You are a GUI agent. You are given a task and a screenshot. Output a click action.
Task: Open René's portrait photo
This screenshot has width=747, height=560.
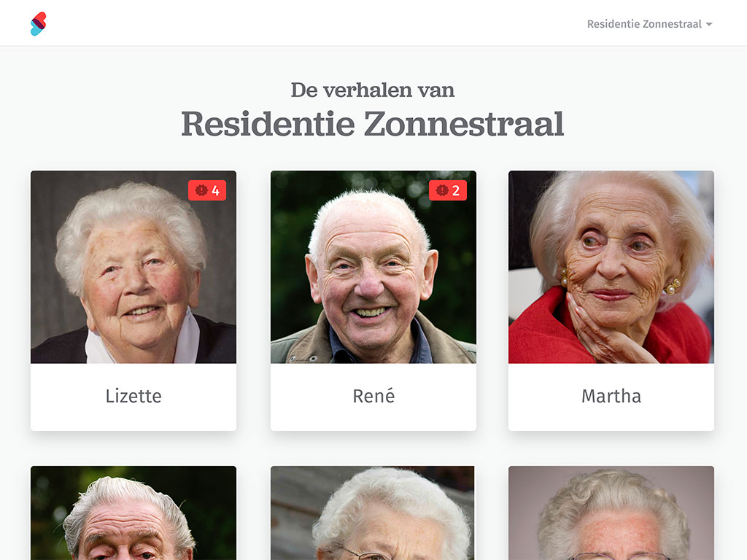point(373,267)
